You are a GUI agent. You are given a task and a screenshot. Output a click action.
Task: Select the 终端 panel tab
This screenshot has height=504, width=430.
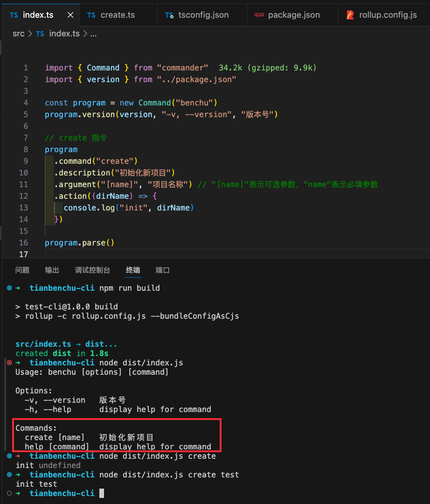click(133, 270)
